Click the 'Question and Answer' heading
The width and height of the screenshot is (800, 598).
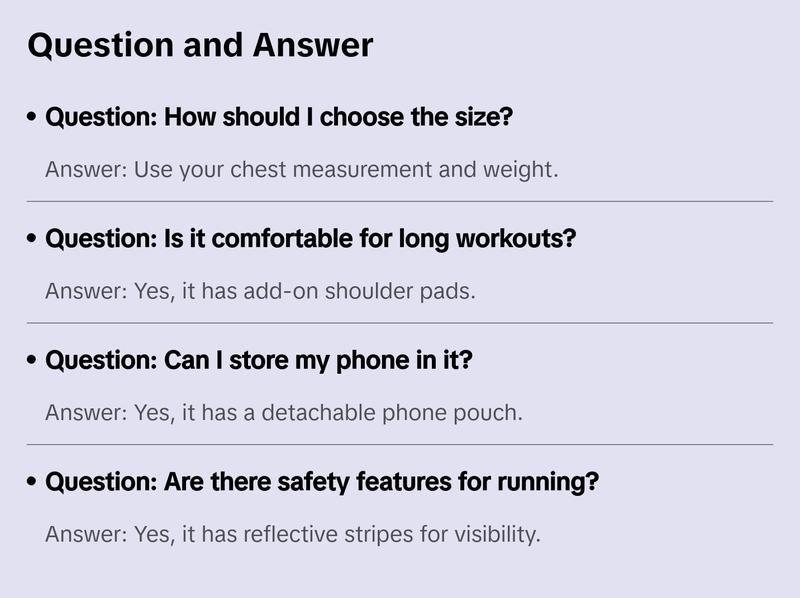tap(200, 46)
